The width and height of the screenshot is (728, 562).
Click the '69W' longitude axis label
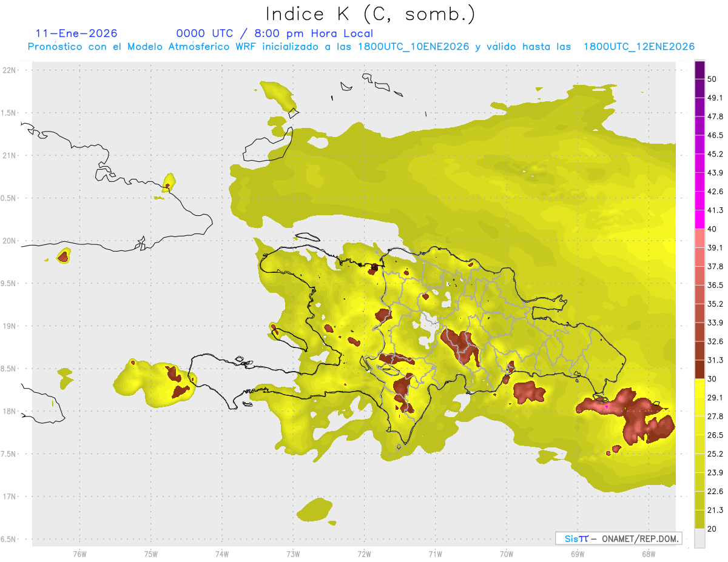click(578, 554)
